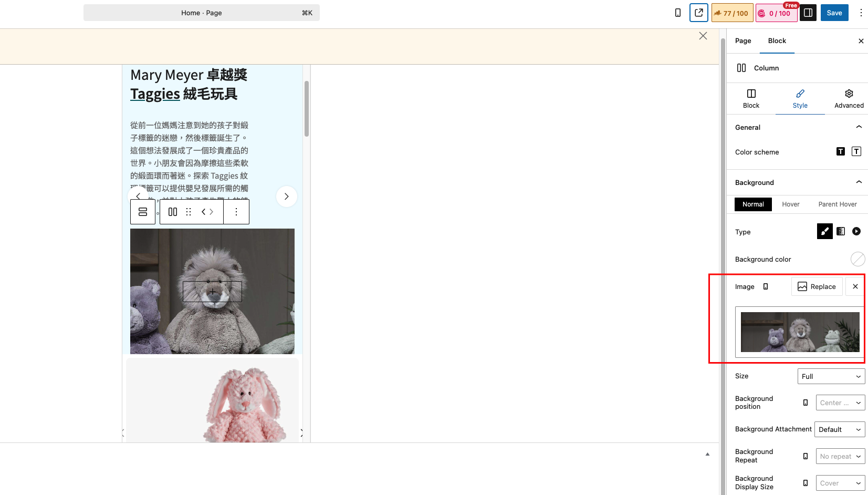
Task: Select the dark filled Color scheme icon
Action: tap(841, 151)
